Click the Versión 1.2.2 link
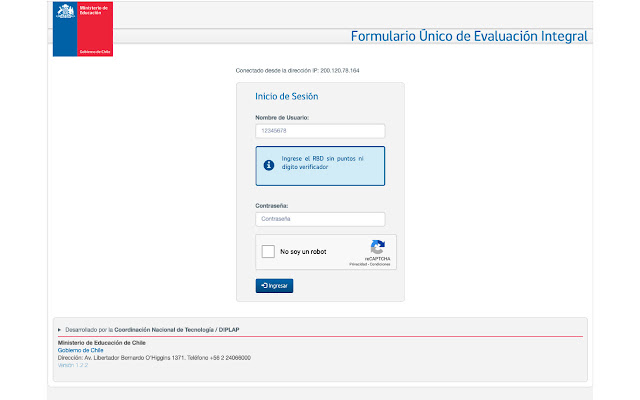This screenshot has width=640, height=400. coord(73,365)
